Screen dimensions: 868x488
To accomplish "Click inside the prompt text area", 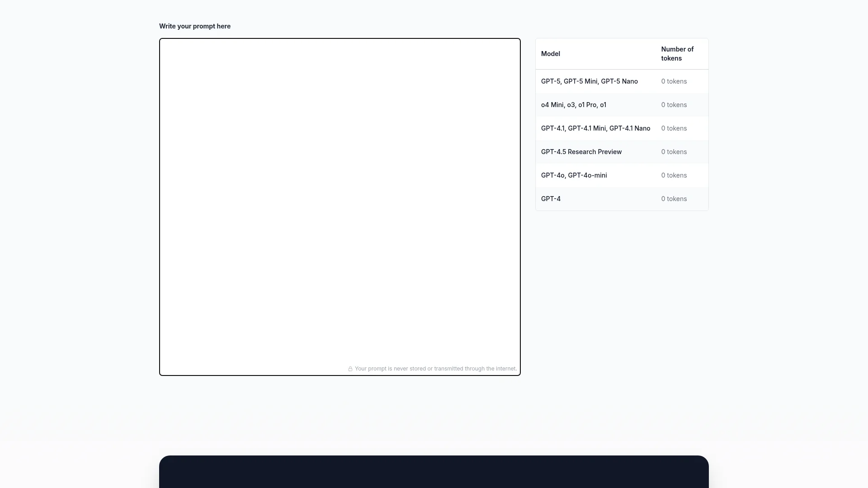I will click(x=340, y=206).
